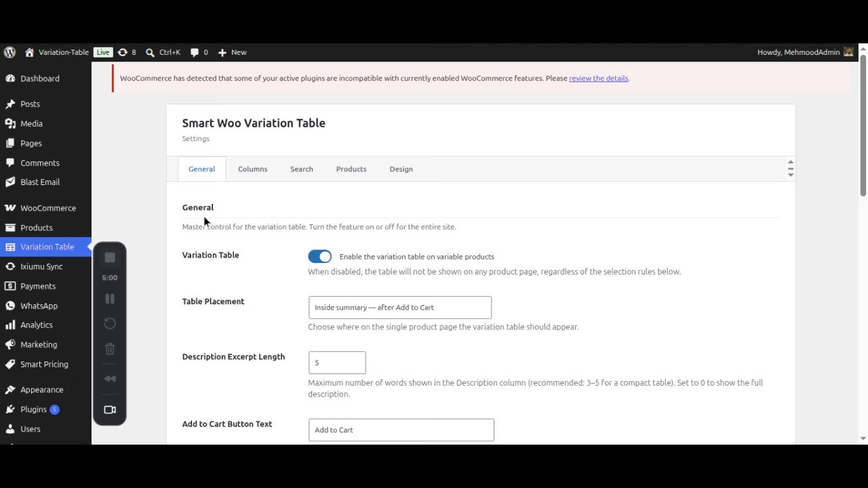Click the plus New content button
This screenshot has height=488, width=868.
[232, 52]
